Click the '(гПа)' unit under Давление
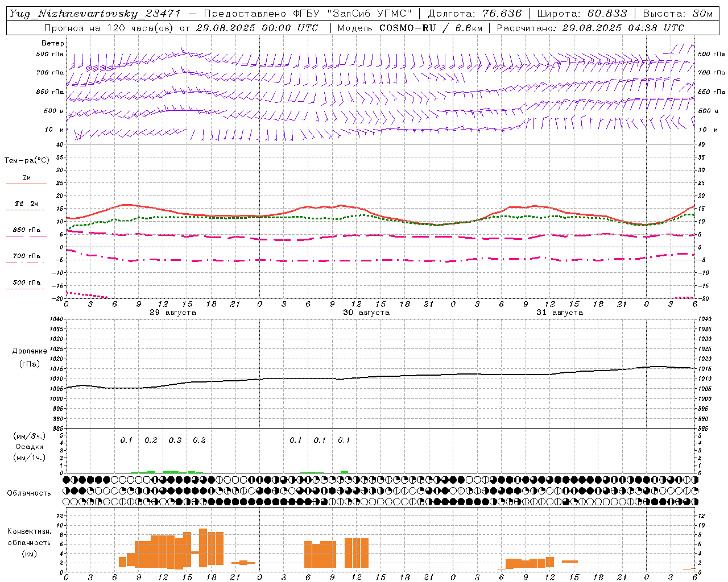728x582 pixels. (30, 364)
